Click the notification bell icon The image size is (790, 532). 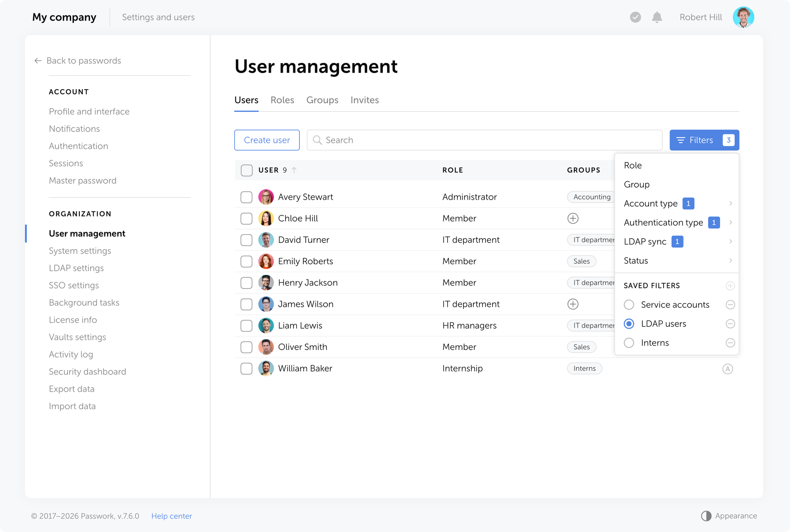tap(657, 17)
